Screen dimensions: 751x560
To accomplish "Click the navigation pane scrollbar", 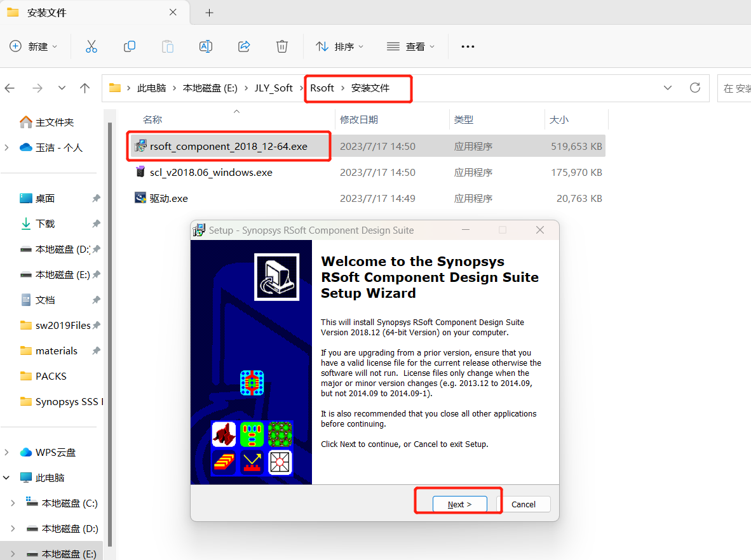I will click(110, 334).
